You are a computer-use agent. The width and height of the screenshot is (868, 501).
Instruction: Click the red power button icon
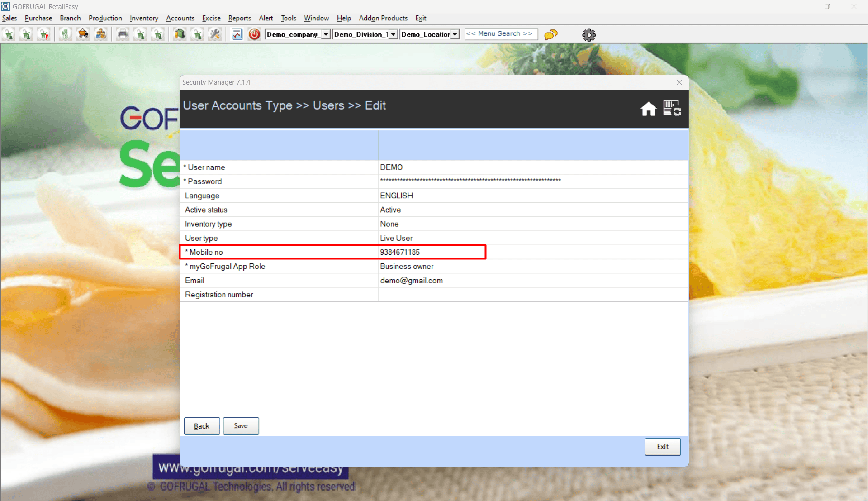click(254, 34)
